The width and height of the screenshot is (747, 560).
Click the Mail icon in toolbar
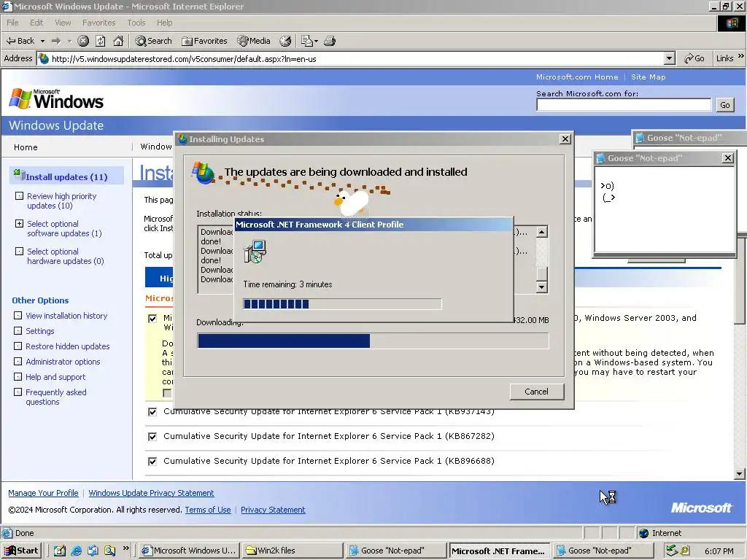pyautogui.click(x=307, y=41)
